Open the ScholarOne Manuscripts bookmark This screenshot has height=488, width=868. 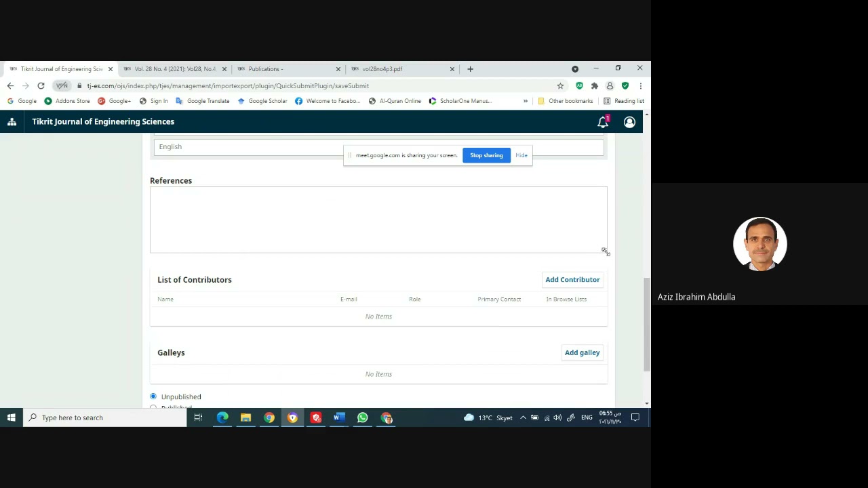pos(460,101)
